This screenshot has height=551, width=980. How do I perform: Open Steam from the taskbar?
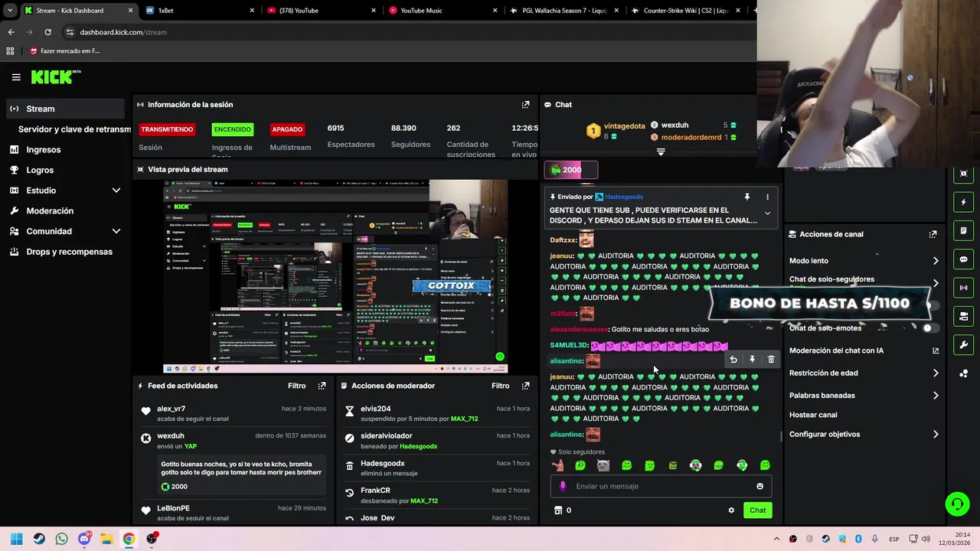(x=39, y=539)
